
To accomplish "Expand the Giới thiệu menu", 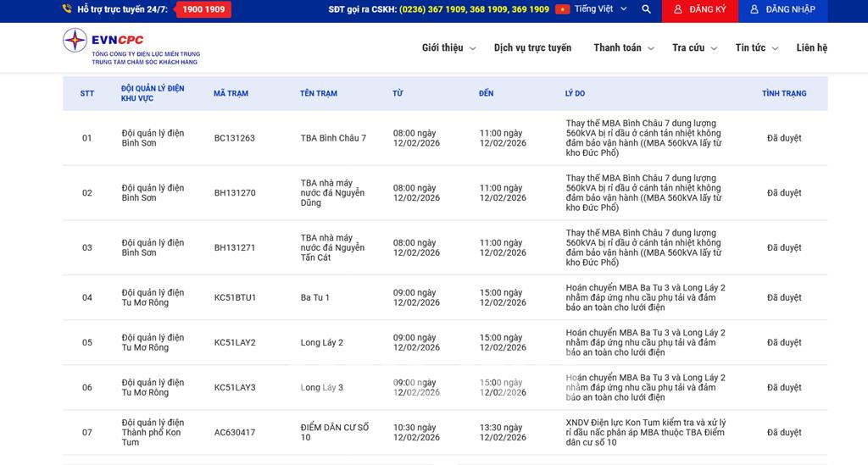I will (x=448, y=48).
